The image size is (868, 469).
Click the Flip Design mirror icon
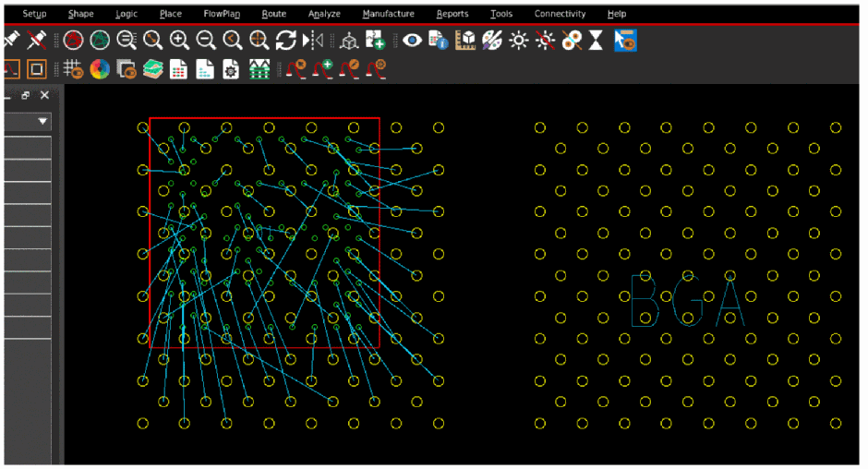pyautogui.click(x=313, y=40)
